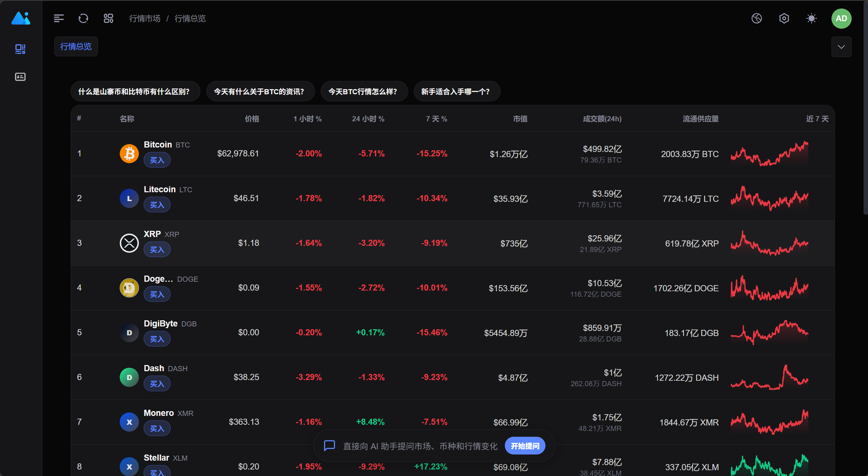Image resolution: width=868 pixels, height=476 pixels.
Task: Open the AD user avatar menu
Action: (841, 18)
